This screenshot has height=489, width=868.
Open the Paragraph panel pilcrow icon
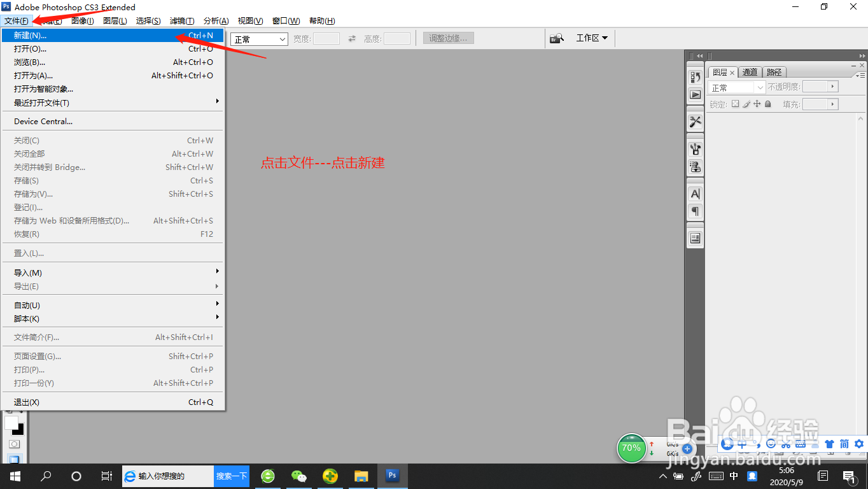coord(695,211)
